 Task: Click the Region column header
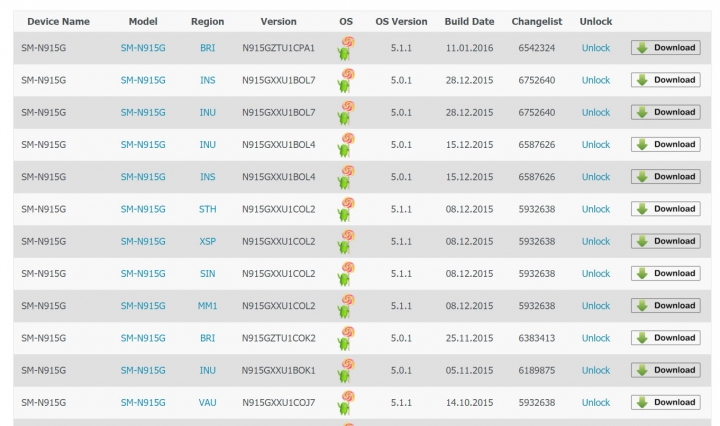click(x=208, y=22)
